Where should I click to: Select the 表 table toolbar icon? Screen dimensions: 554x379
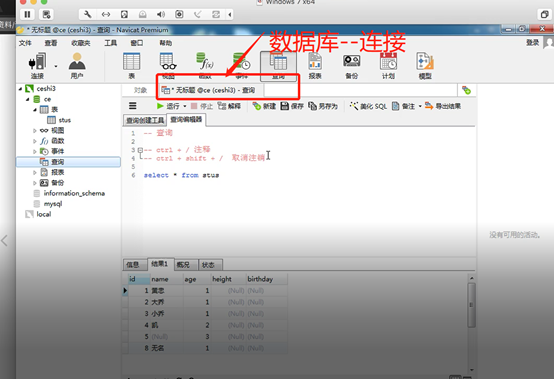pos(131,66)
